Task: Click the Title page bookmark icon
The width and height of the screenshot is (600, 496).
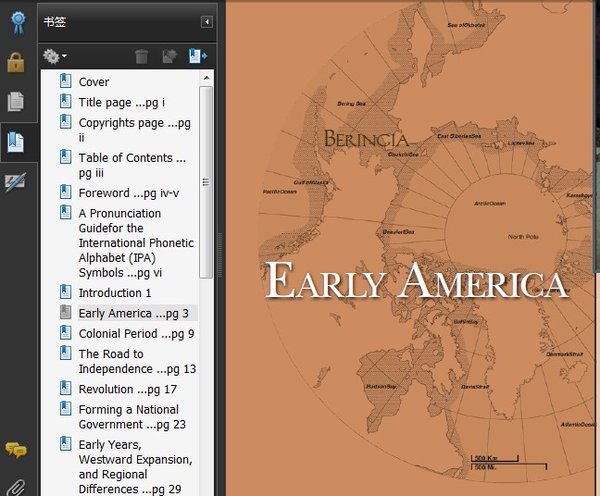Action: pos(66,101)
